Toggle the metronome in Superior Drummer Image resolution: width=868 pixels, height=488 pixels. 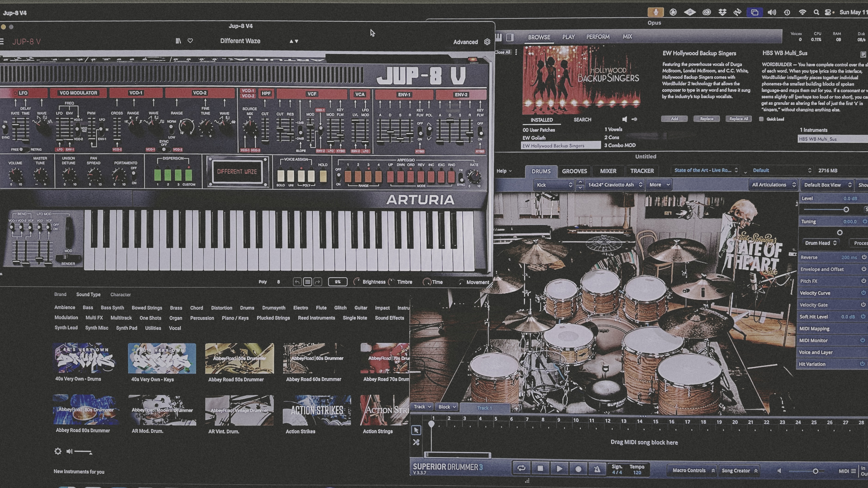coord(597,469)
